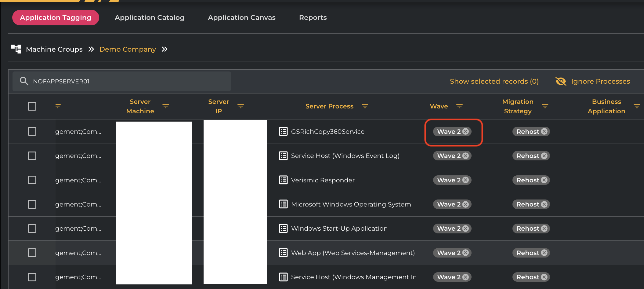Image resolution: width=644 pixels, height=289 pixels.
Task: Remove Wave 2 tag from GSRichCopy360Service row
Action: [x=465, y=131]
